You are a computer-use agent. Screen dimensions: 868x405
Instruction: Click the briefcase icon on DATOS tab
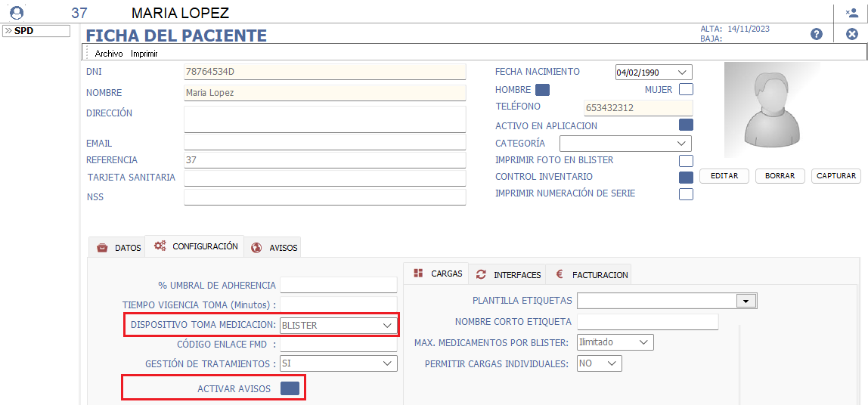(102, 248)
